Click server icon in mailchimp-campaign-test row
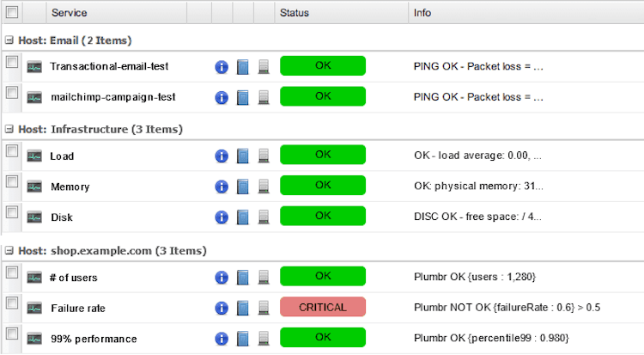Viewport: 644px width, 355px height. 264,97
